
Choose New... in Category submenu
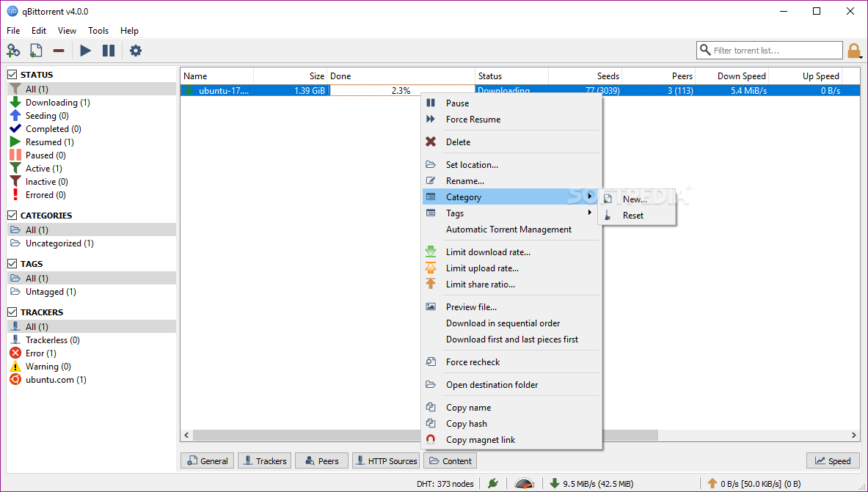click(x=637, y=199)
